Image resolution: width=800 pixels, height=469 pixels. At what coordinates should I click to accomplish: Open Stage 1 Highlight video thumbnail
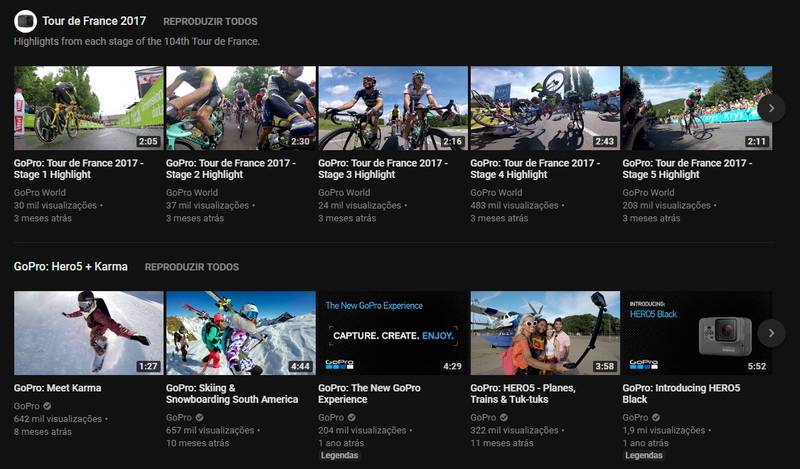pos(89,108)
